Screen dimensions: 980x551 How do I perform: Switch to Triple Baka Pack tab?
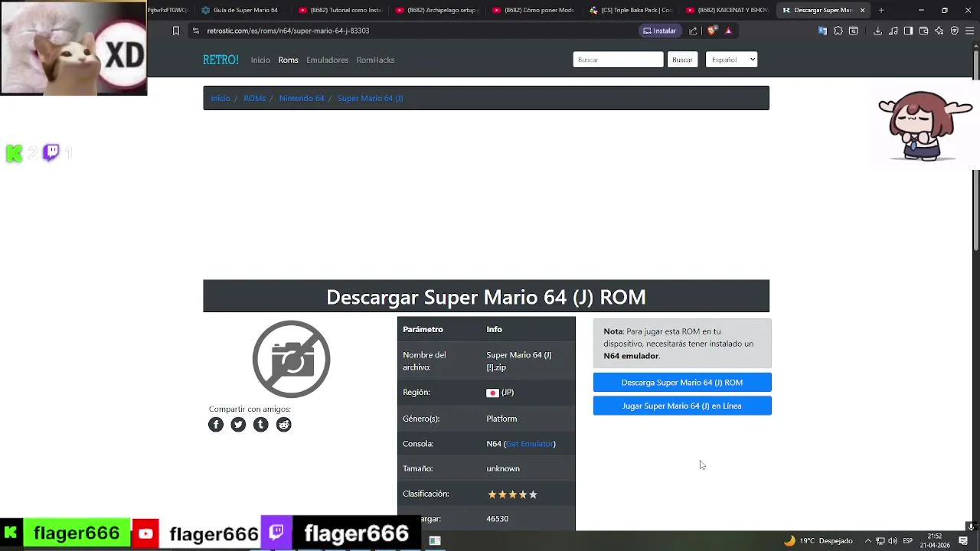tap(631, 10)
